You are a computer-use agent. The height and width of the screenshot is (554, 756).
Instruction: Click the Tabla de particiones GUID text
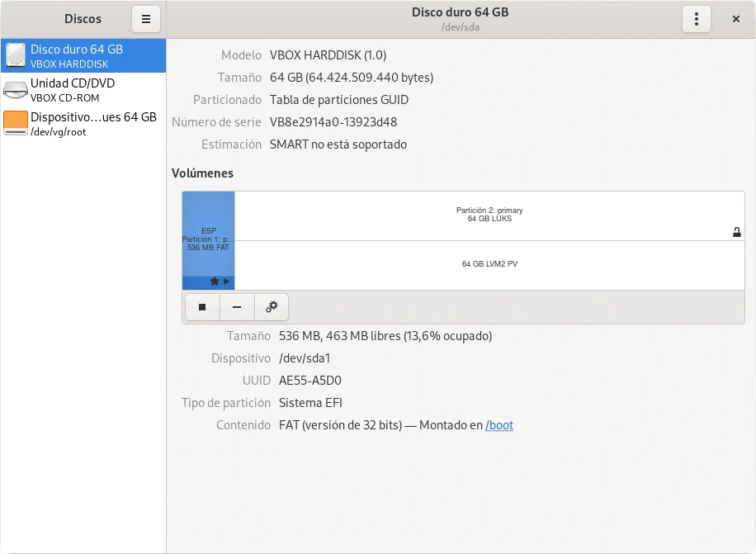coord(339,100)
